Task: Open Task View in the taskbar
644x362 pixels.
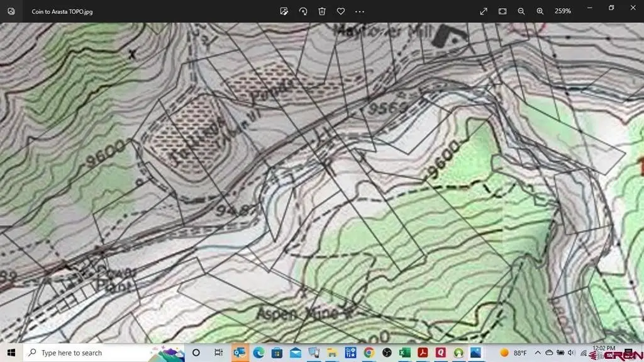Action: pos(218,353)
